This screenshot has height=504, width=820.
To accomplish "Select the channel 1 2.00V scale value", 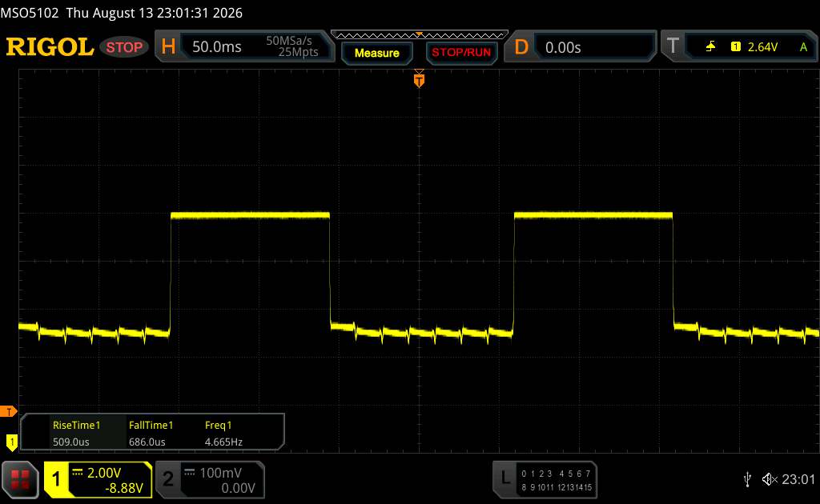I will [x=104, y=473].
